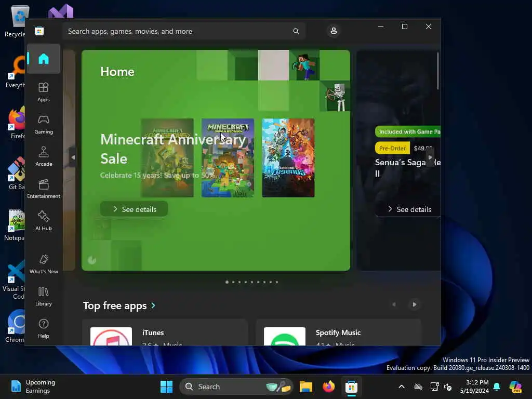Click Microsoft Store taskbar icon
This screenshot has height=399, width=532.
pyautogui.click(x=352, y=387)
